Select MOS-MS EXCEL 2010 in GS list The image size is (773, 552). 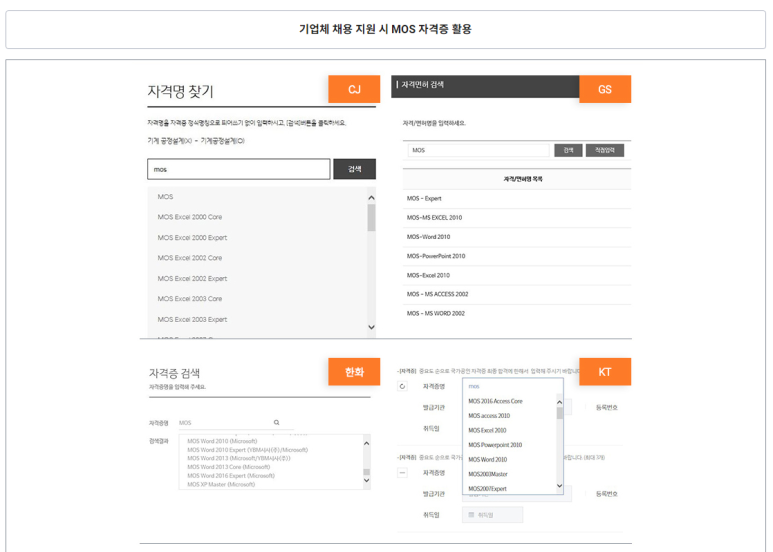point(434,217)
